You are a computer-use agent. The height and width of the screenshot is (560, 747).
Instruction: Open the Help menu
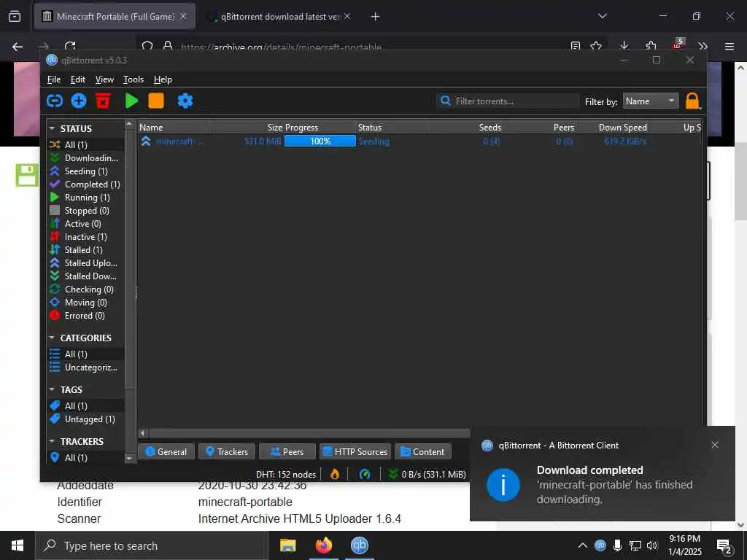(163, 79)
